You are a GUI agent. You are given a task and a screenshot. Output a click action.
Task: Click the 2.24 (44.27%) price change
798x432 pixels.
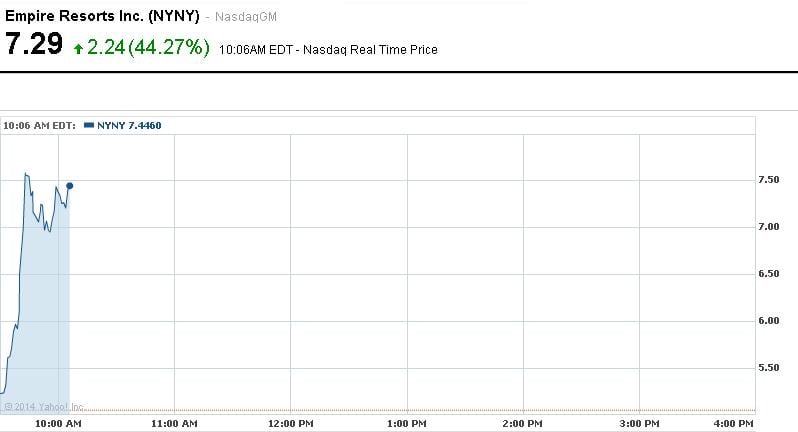point(148,48)
